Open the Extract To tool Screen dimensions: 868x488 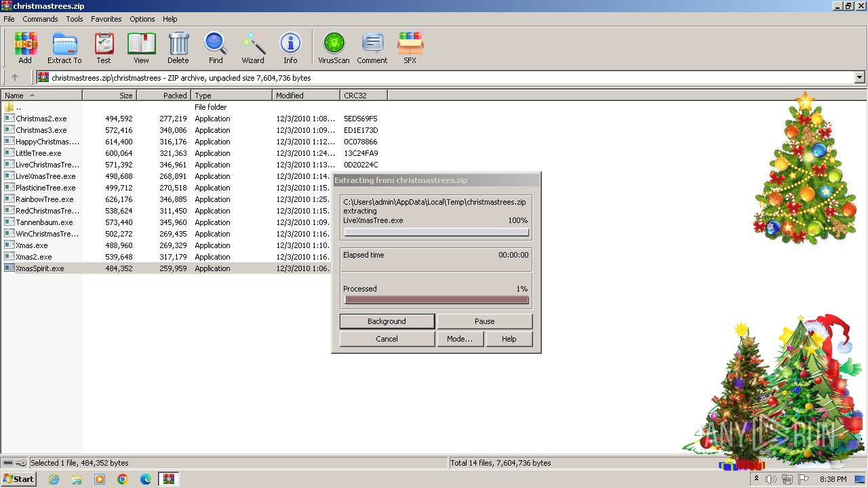point(64,48)
